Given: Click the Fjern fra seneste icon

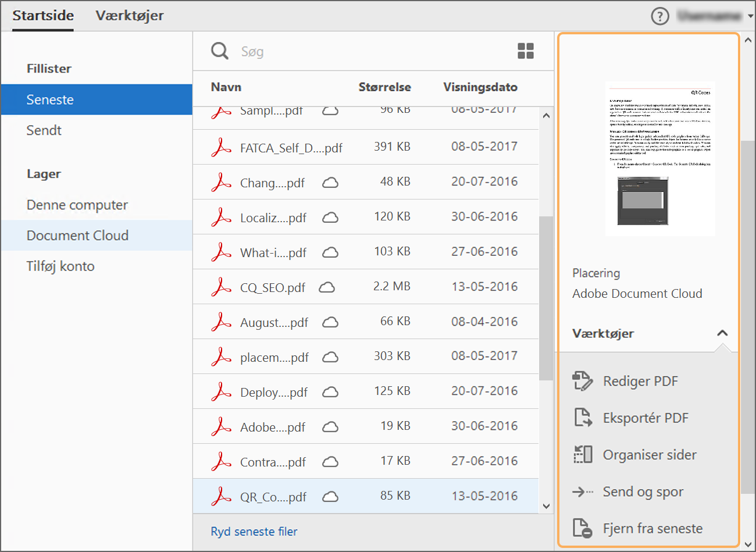Looking at the screenshot, I should (x=582, y=528).
